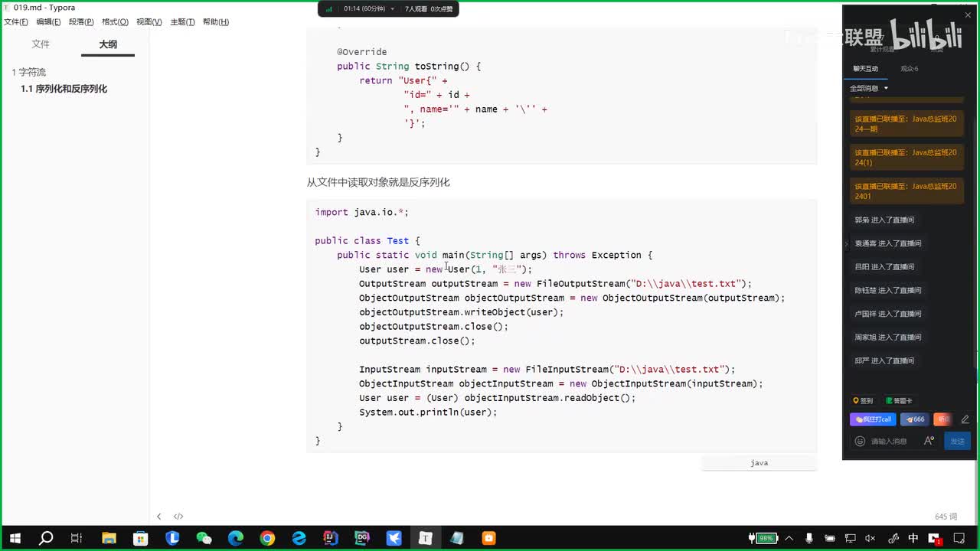Open the 段落(P) menu
This screenshot has width=980, height=551.
[x=81, y=22]
